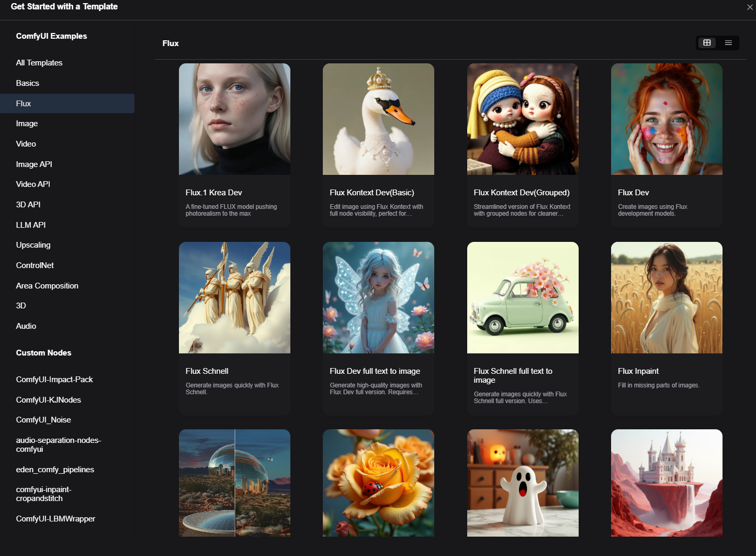Open Flux Dev full text fairy thumbnail
Viewport: 756px width, 556px height.
tap(378, 297)
